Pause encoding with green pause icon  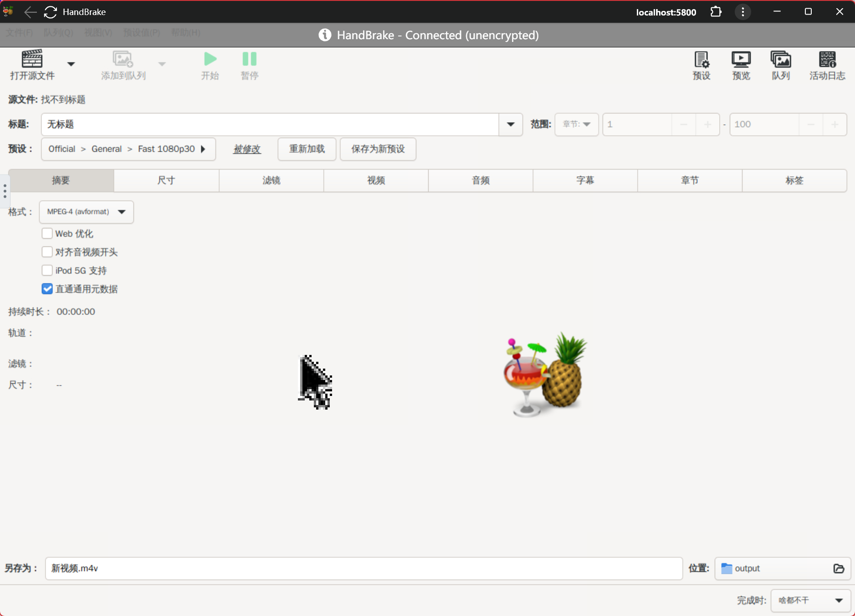250,59
